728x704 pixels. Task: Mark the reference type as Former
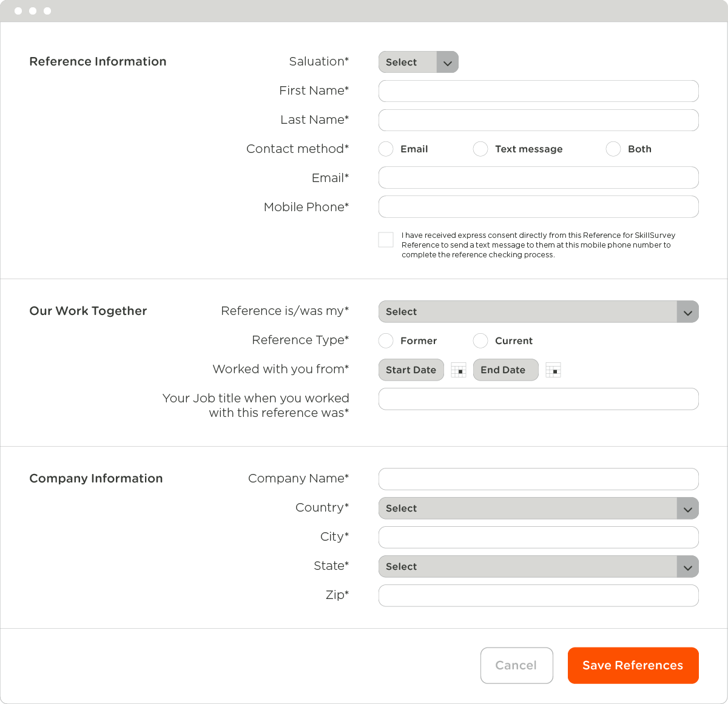coord(386,340)
